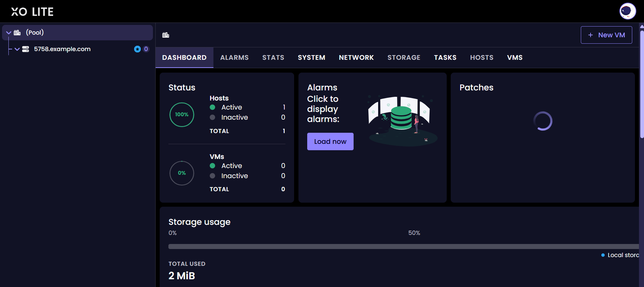Click the pool building icon in sidebar
This screenshot has width=644, height=287.
pyautogui.click(x=17, y=33)
